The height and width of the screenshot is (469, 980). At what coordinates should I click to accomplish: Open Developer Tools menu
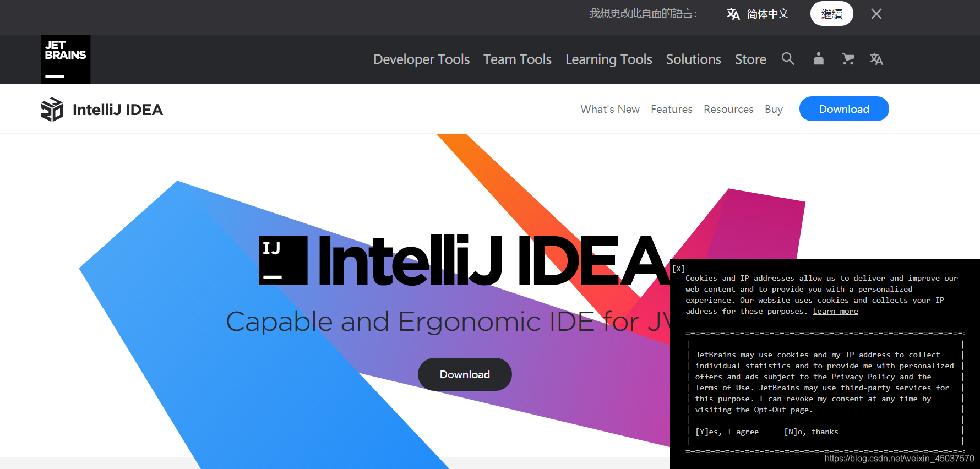(422, 59)
